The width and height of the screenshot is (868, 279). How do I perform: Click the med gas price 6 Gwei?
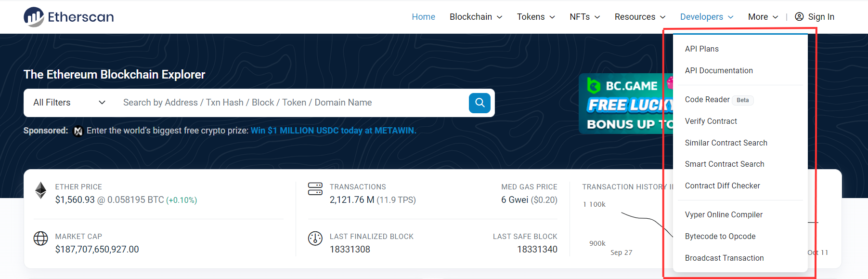pyautogui.click(x=515, y=199)
